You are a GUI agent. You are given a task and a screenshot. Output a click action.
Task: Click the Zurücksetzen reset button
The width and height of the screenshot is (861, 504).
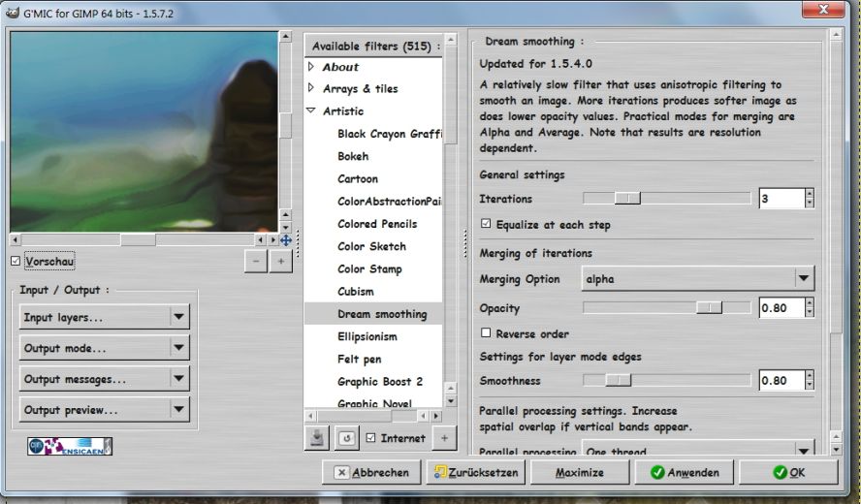click(x=478, y=473)
